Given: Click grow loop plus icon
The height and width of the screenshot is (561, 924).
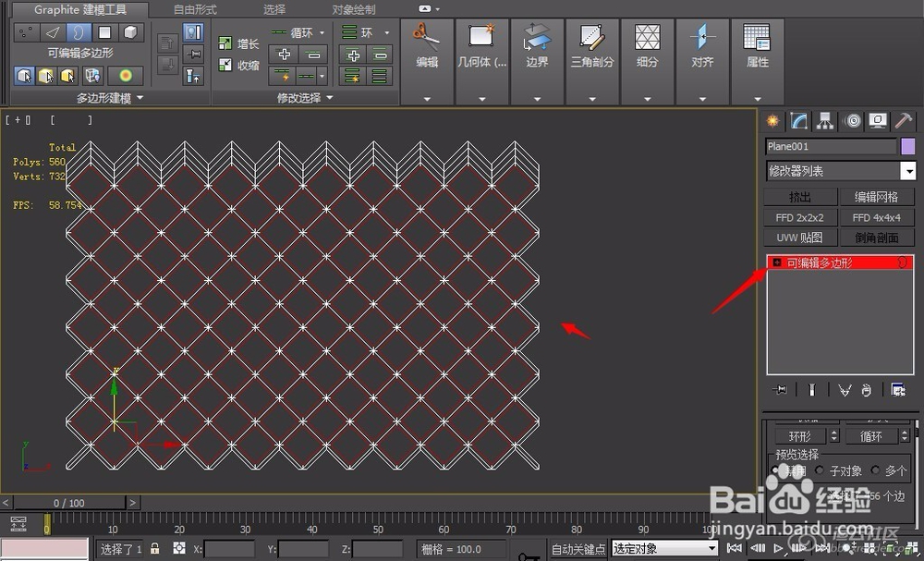Looking at the screenshot, I should click(x=284, y=55).
